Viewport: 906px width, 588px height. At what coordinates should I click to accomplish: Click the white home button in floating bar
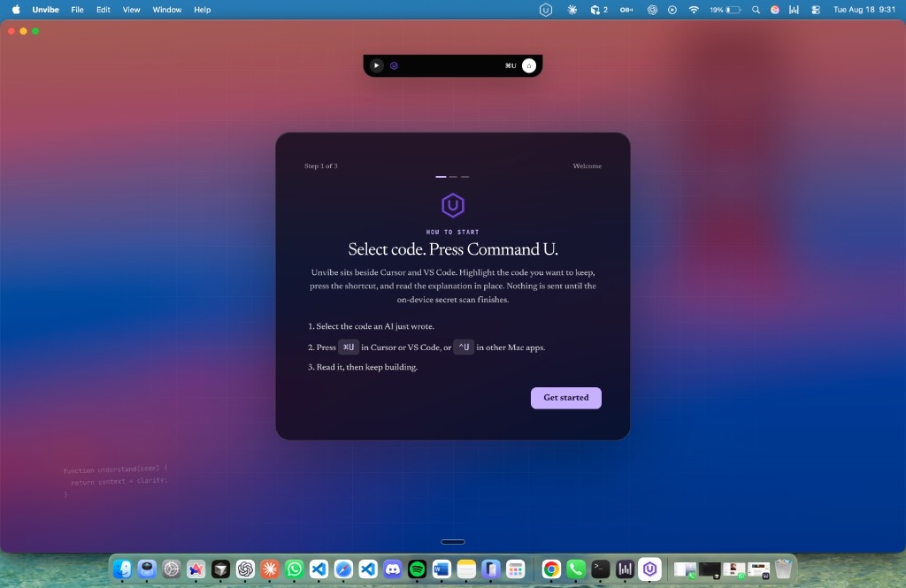point(529,65)
